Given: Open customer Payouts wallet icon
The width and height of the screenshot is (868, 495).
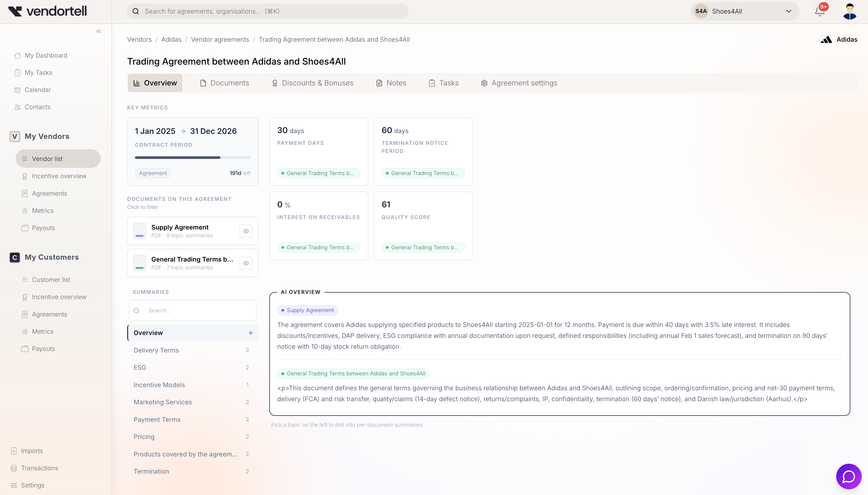Looking at the screenshot, I should pyautogui.click(x=24, y=349).
